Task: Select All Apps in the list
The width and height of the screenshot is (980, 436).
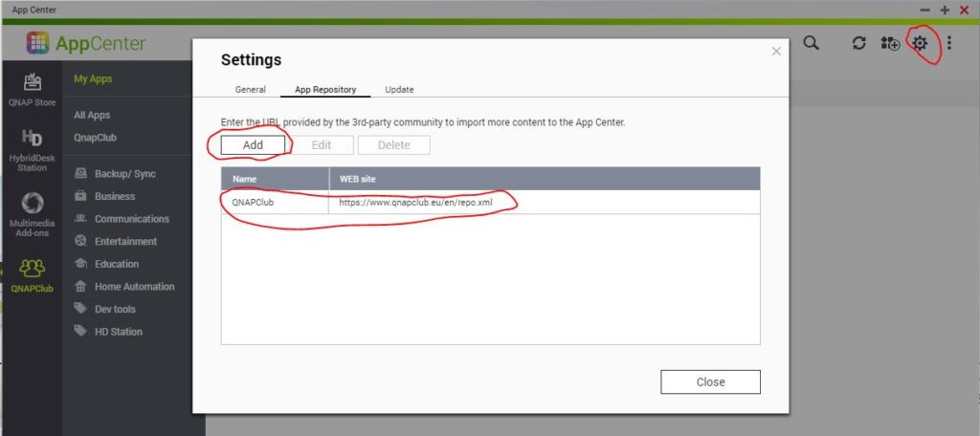Action: (x=92, y=115)
